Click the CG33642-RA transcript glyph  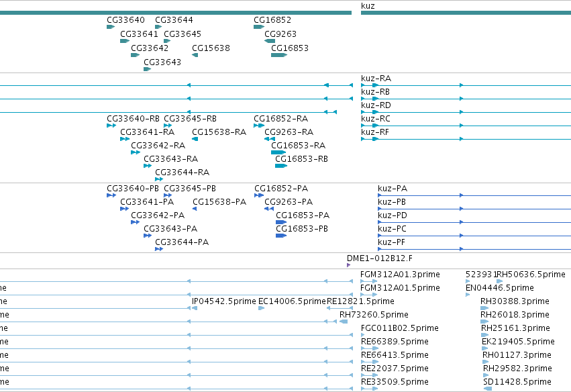[136, 152]
